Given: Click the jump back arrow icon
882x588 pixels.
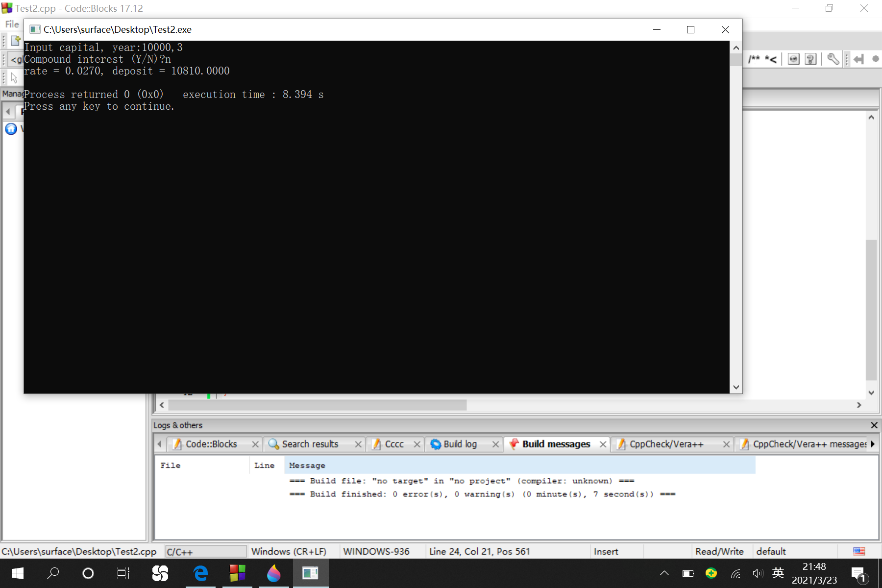Looking at the screenshot, I should tap(858, 59).
